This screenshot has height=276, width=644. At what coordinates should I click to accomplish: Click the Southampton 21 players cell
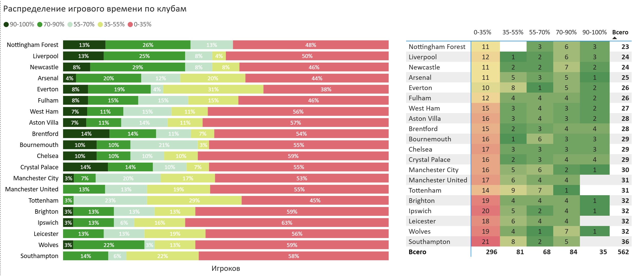point(486,242)
